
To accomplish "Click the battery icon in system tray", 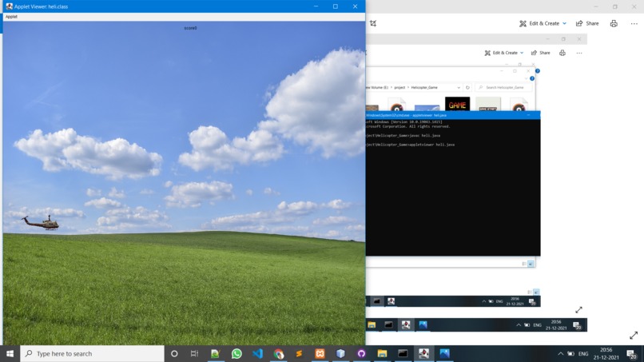I will tap(571, 353).
